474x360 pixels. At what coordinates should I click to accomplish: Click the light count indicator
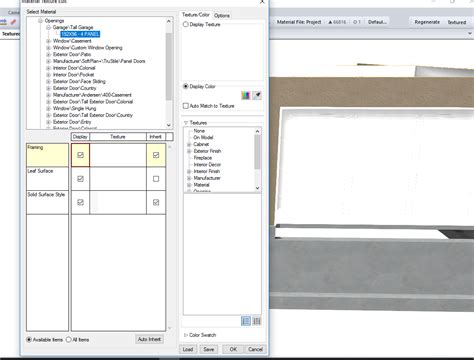[357, 22]
